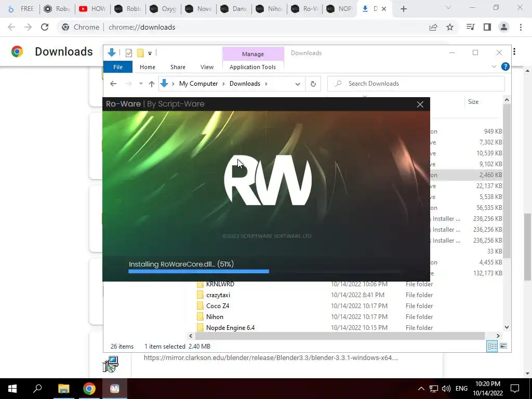Customize Quick Access Toolbar dropdown arrow
Image resolution: width=532 pixels, height=399 pixels.
[150, 54]
